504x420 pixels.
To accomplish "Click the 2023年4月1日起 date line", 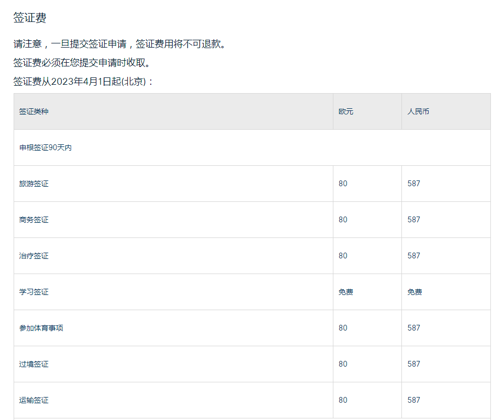I will pos(84,81).
